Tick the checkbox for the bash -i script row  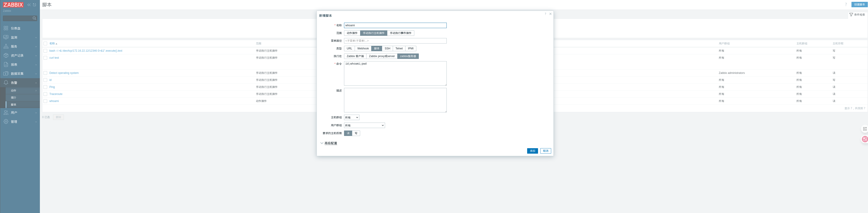[x=45, y=51]
